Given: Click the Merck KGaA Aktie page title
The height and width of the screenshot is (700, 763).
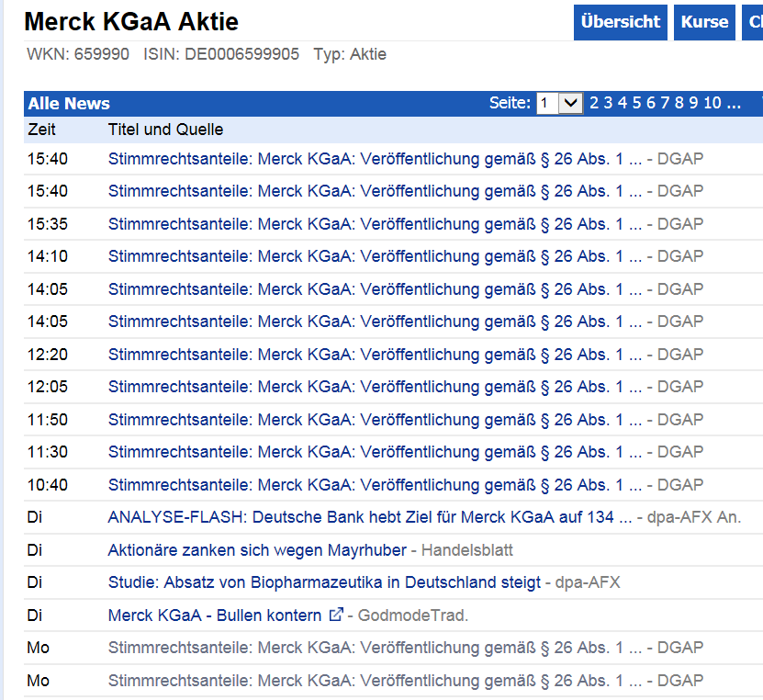Looking at the screenshot, I should pos(130,21).
